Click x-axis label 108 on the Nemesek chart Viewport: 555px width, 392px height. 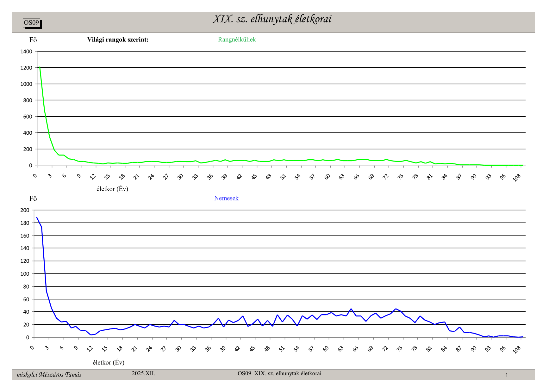click(x=516, y=350)
